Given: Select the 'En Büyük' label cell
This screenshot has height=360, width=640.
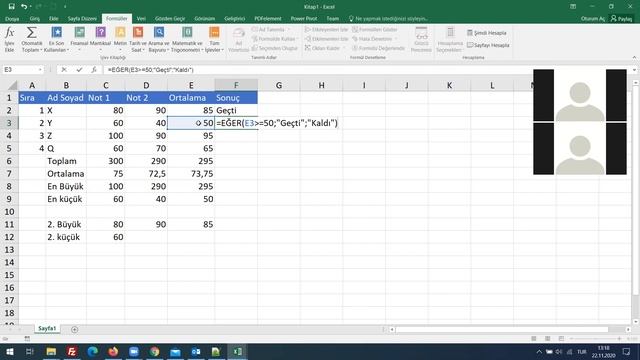Looking at the screenshot, I should click(66, 186).
